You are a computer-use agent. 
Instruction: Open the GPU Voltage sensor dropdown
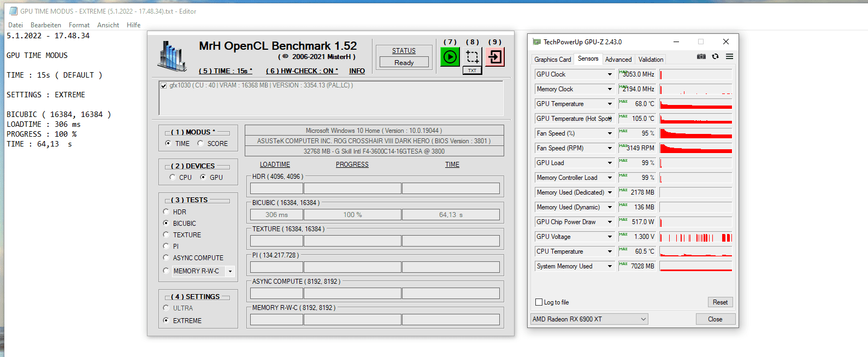(x=610, y=237)
